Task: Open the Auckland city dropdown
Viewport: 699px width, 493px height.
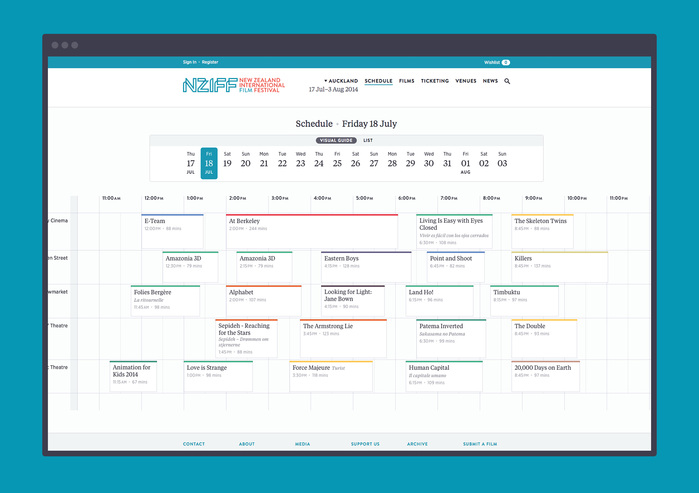Action: 341,81
